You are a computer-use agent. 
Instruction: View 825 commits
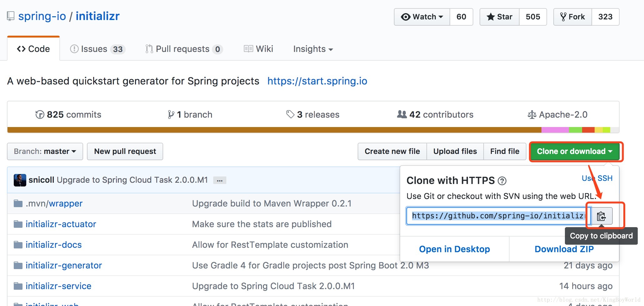tap(68, 115)
